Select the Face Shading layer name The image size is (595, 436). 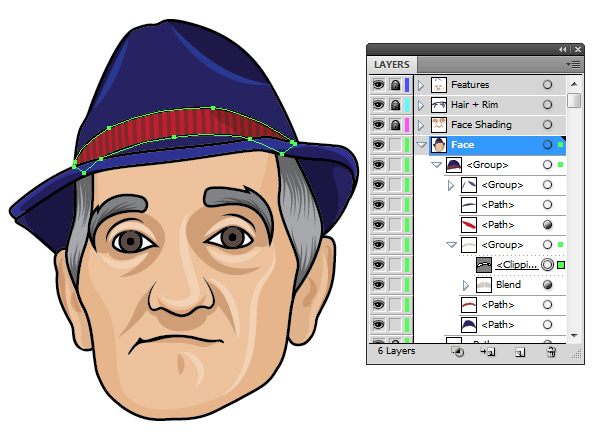point(481,125)
